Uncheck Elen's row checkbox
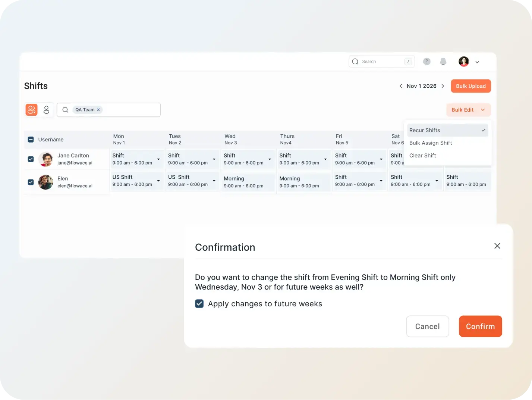 [31, 182]
